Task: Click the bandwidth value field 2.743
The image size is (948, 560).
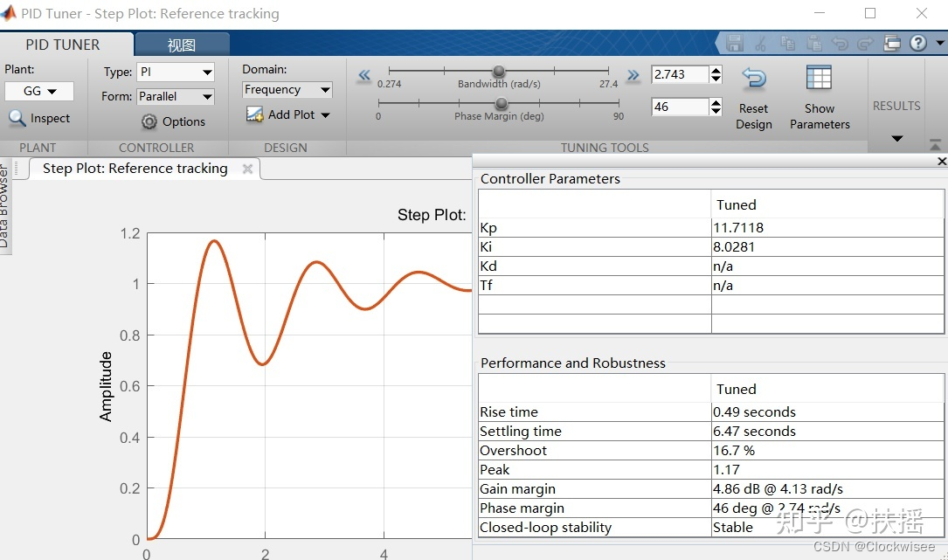Action: (x=679, y=74)
